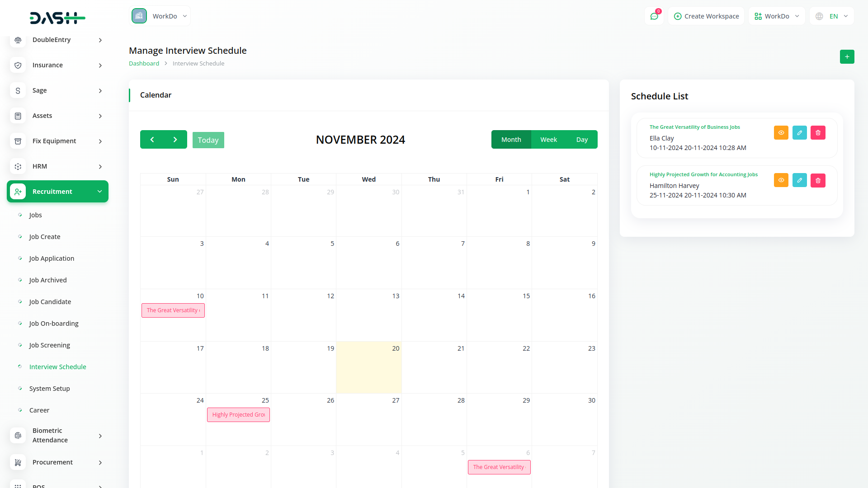Image resolution: width=868 pixels, height=488 pixels.
Task: Switch calendar to Week view
Action: tap(548, 140)
